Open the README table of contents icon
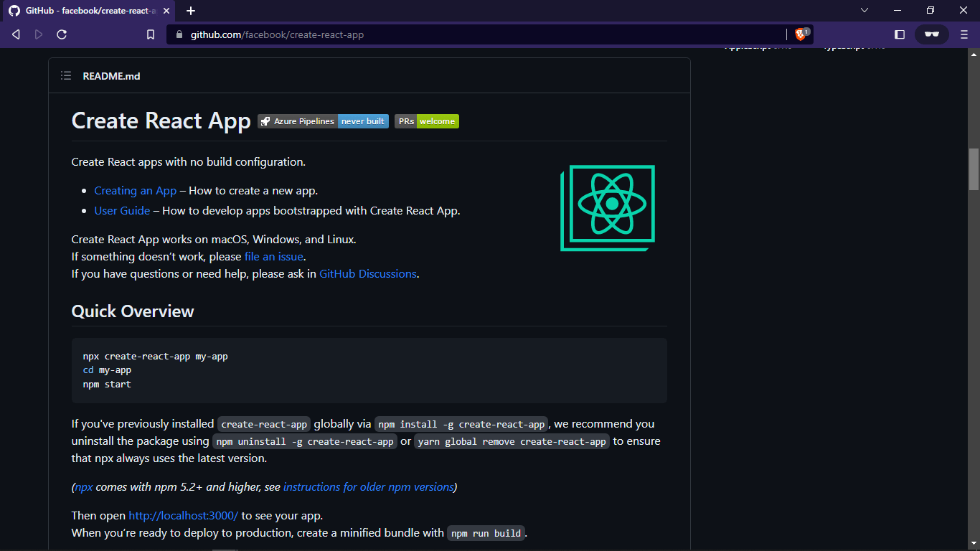Screen dimensions: 980x551 66,76
